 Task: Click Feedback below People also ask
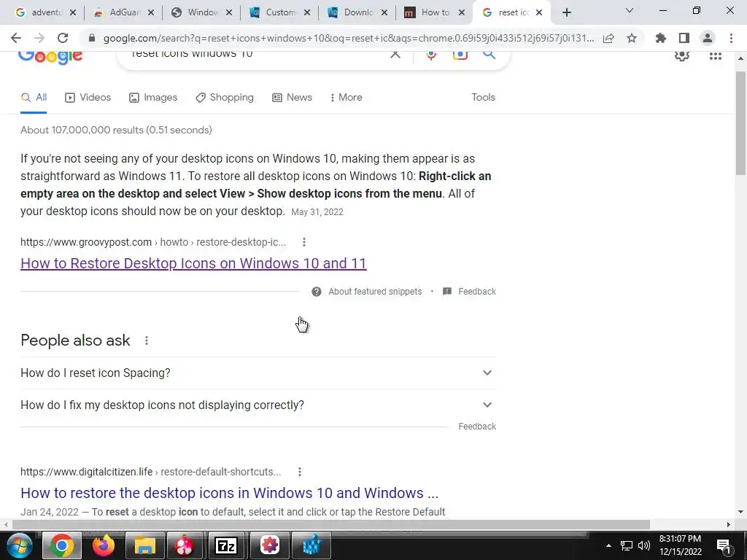click(477, 426)
